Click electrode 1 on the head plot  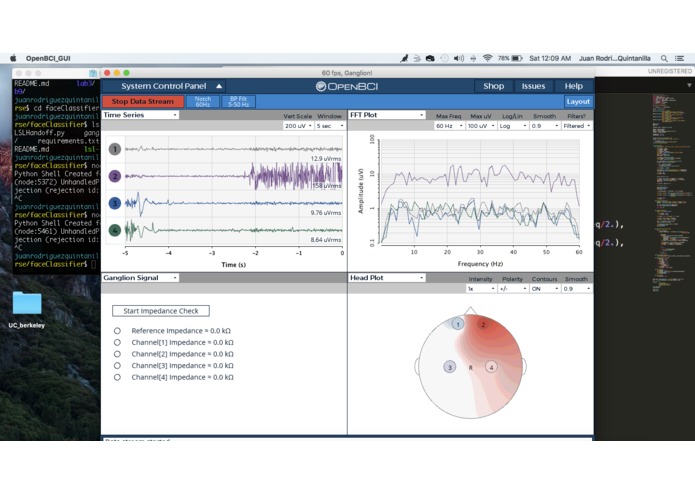(458, 324)
